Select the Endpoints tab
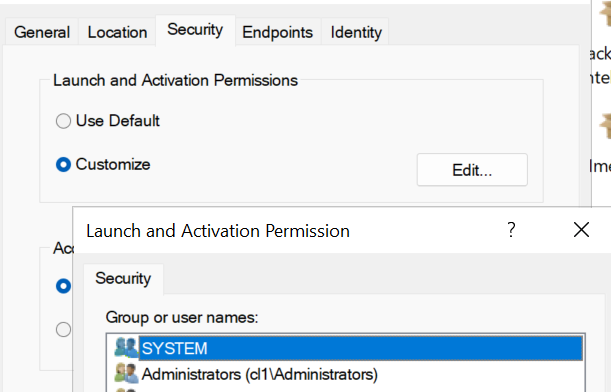 tap(277, 32)
